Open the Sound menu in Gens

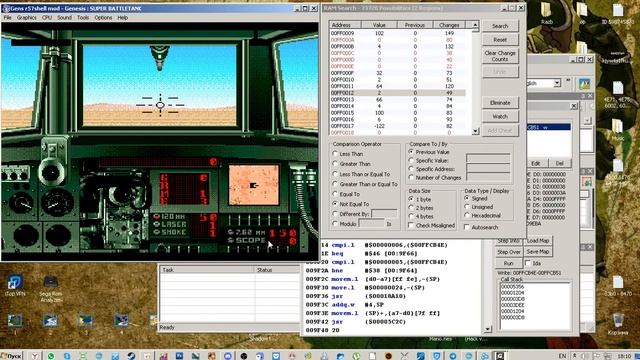[64, 18]
